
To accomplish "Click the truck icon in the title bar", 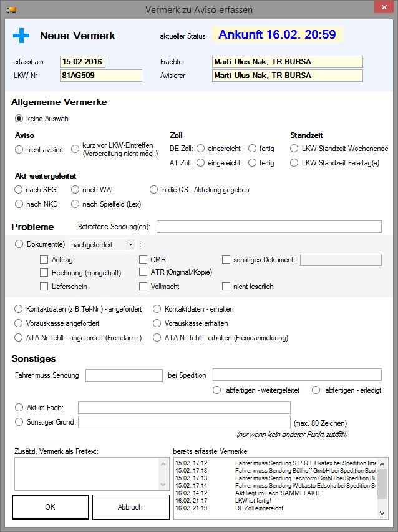I will (11, 9).
